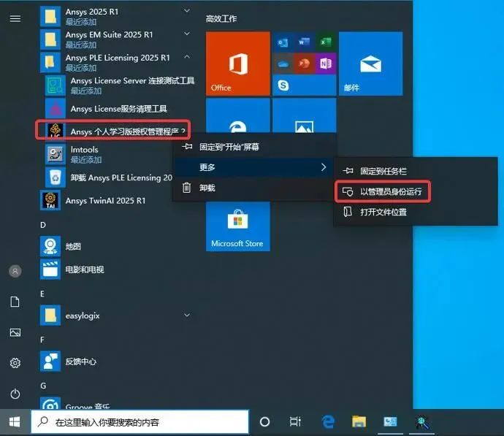Expand the Ansys EM Suite 2025 R1 folder
The width and height of the screenshot is (504, 436).
pyautogui.click(x=187, y=34)
